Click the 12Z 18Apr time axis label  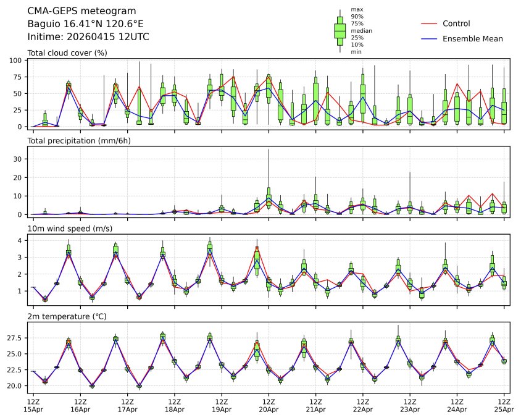[x=174, y=405]
